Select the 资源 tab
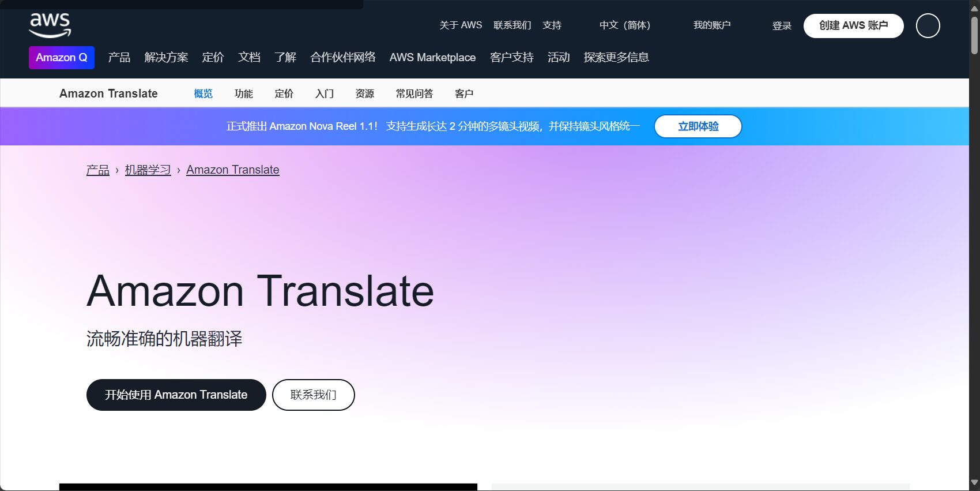This screenshot has height=491, width=980. 364,93
